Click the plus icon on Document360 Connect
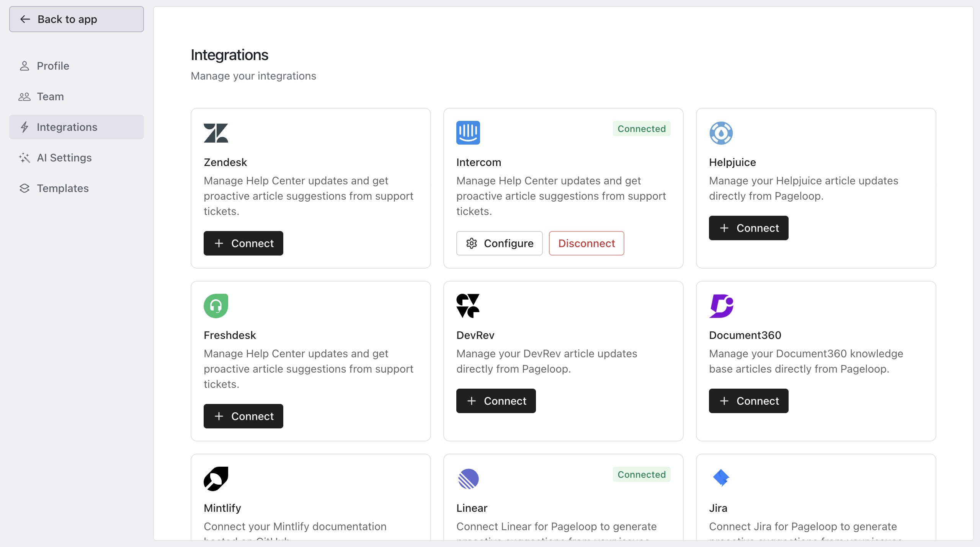The image size is (980, 547). click(x=724, y=401)
